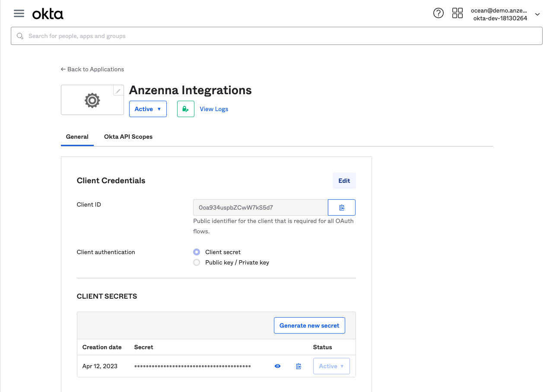553x392 pixels.
Task: Open View Logs link
Action: point(214,109)
